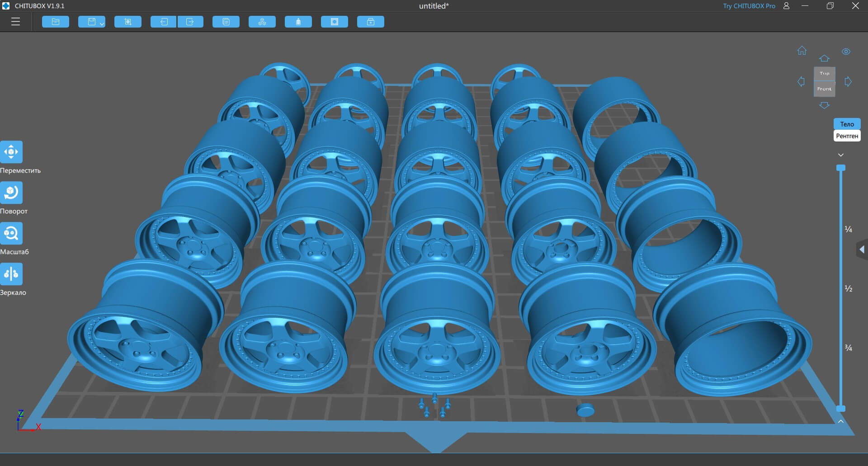Image resolution: width=868 pixels, height=466 pixels.
Task: Click the auto layout cubes toolbar icon
Action: click(262, 22)
